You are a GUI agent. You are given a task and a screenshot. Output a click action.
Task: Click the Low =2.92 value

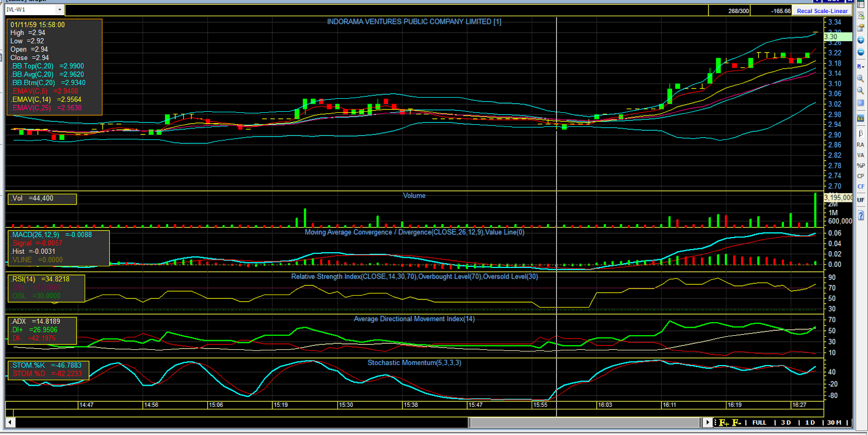(x=27, y=41)
